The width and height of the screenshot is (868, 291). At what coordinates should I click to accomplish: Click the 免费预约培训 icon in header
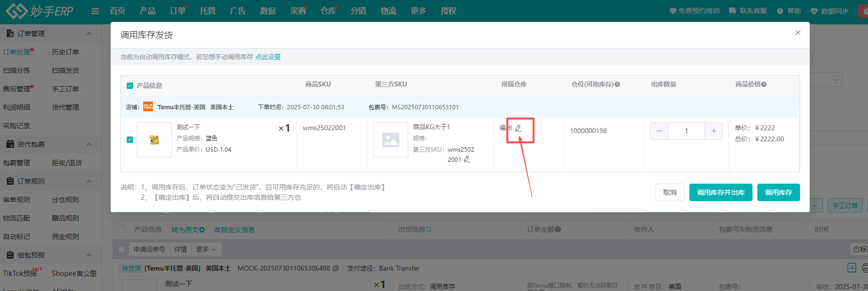coord(673,11)
